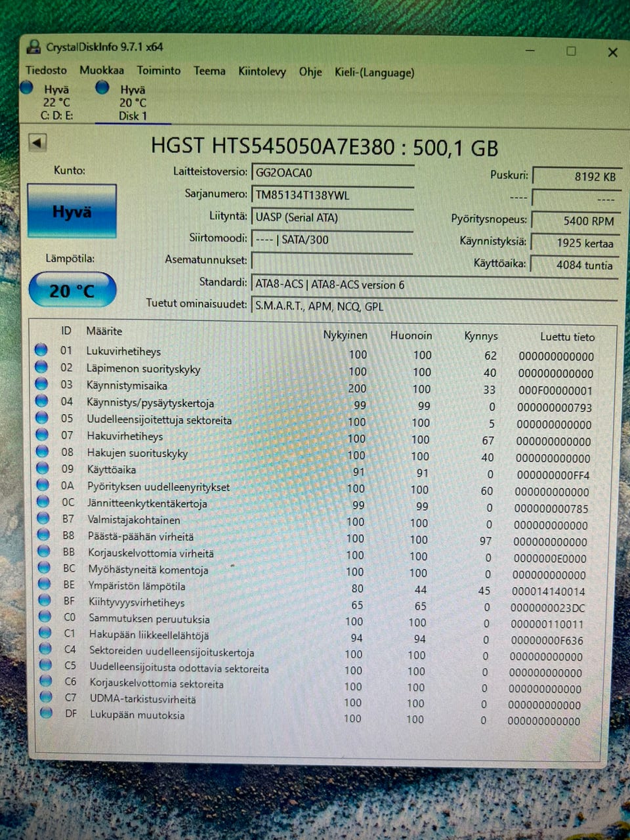Click the status icon for Uudelleensijoitusta odottavia sektoreita
The image size is (630, 840).
pyautogui.click(x=45, y=665)
